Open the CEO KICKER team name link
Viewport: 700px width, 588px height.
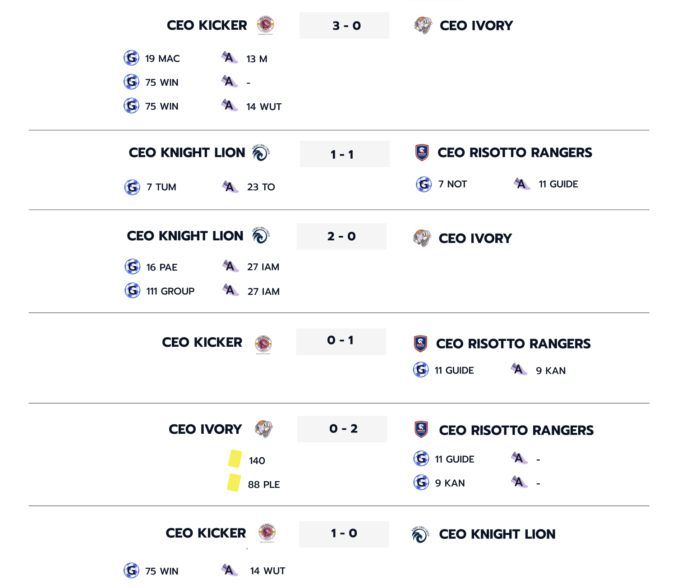207,25
